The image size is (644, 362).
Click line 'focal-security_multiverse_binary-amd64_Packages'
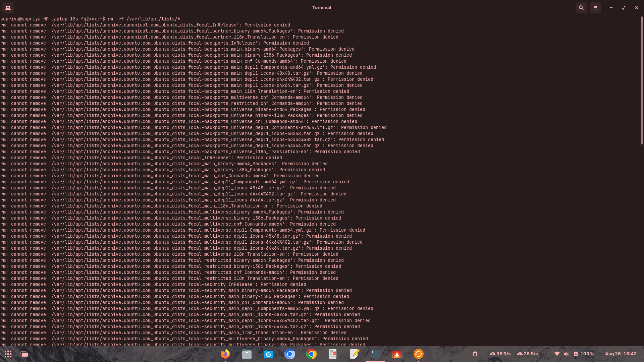tap(184, 339)
